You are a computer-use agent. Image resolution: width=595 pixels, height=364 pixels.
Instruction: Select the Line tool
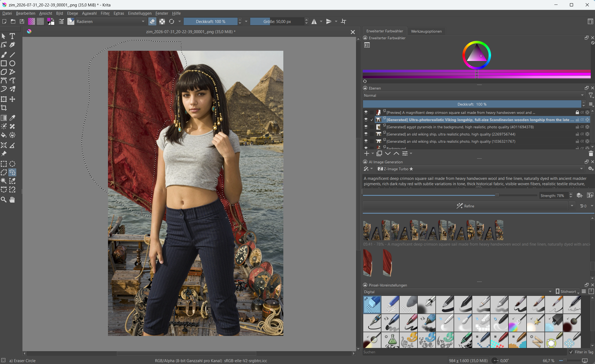[x=12, y=55]
